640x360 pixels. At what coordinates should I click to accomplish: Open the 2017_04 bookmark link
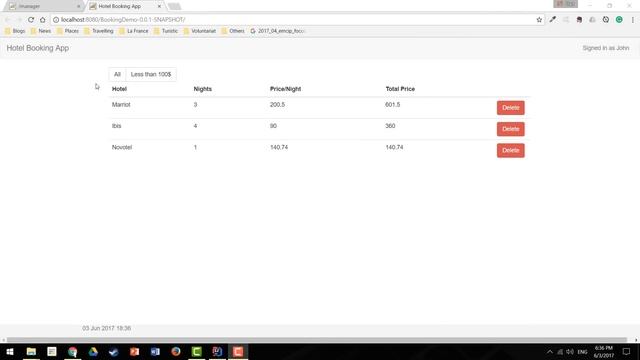278,31
